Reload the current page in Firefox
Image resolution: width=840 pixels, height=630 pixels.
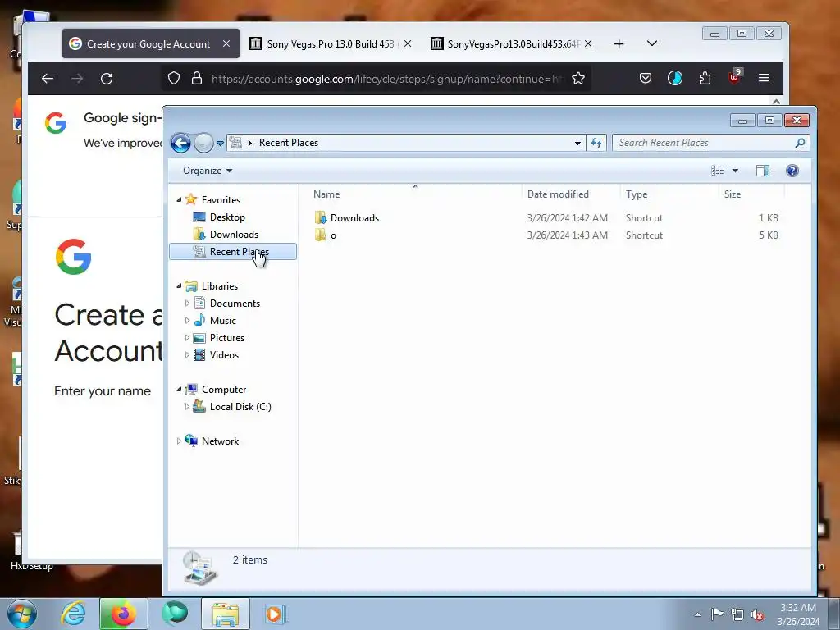pyautogui.click(x=107, y=79)
